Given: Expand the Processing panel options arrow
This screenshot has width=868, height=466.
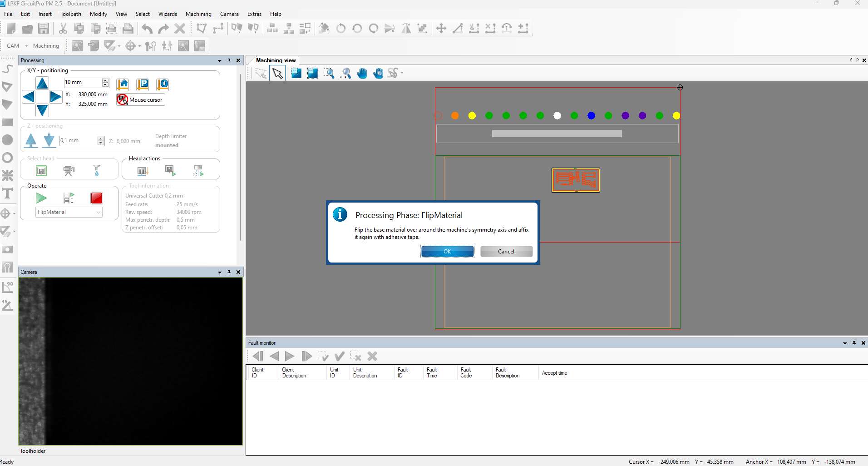Looking at the screenshot, I should [220, 60].
